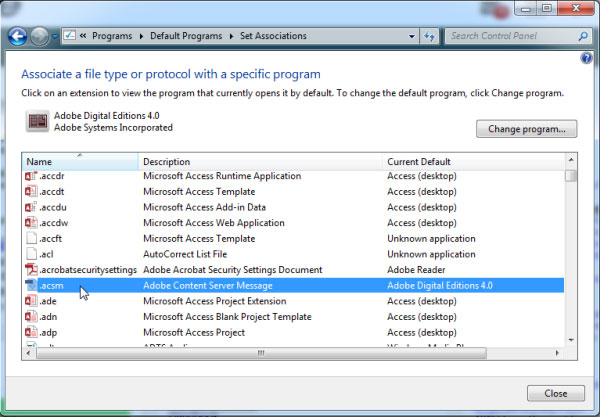Click the horizontal scrollbar right arrow
This screenshot has height=417, width=600.
[557, 353]
